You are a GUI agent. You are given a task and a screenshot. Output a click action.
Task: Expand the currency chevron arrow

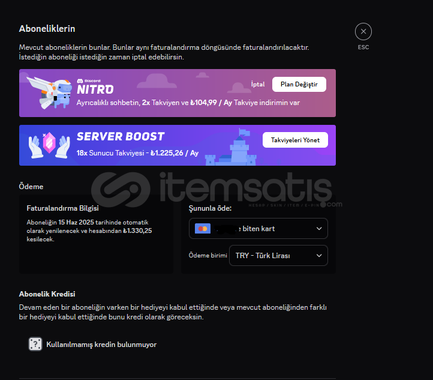[319, 256]
